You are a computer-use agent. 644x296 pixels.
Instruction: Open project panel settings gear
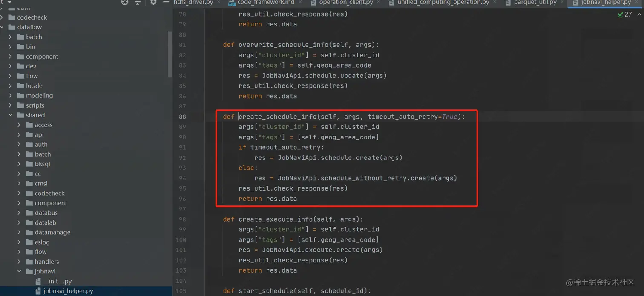(153, 2)
